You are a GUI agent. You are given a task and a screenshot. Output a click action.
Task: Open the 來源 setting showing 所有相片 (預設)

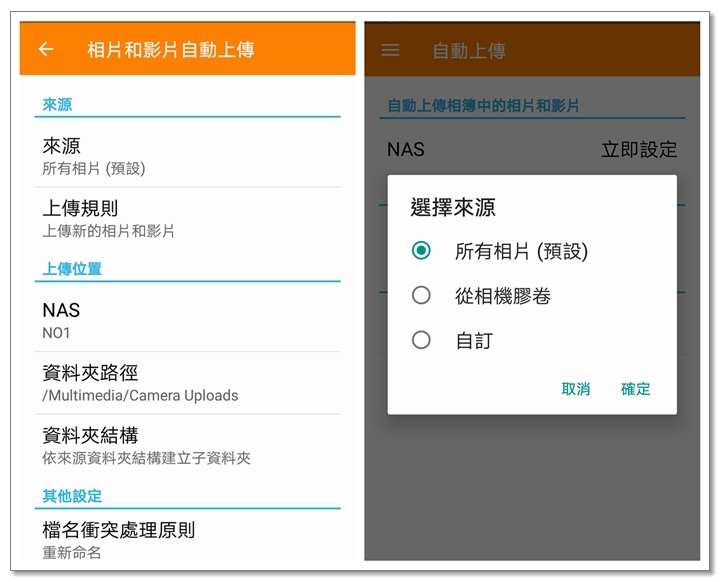[x=187, y=156]
